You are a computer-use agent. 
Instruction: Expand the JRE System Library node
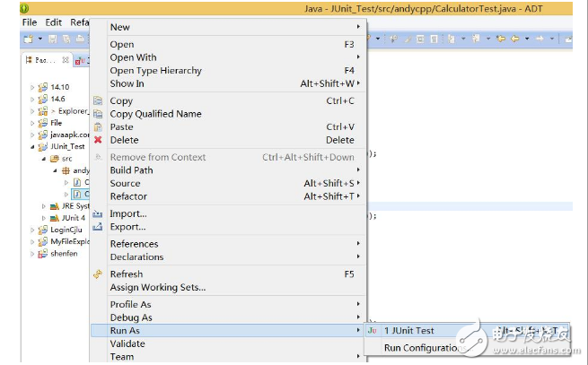43,205
